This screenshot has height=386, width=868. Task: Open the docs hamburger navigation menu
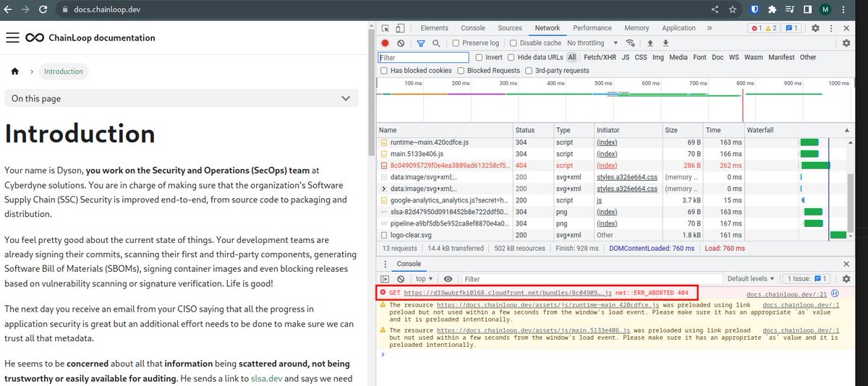click(12, 38)
